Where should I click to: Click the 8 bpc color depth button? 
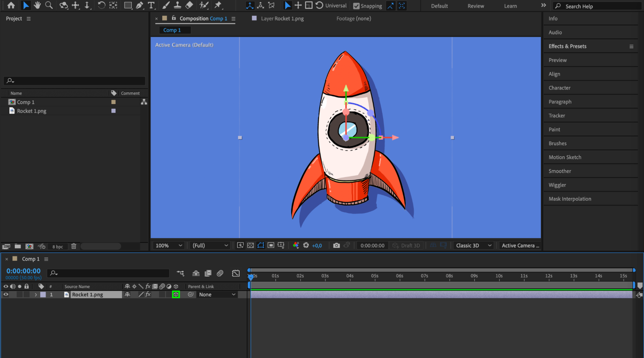[58, 247]
